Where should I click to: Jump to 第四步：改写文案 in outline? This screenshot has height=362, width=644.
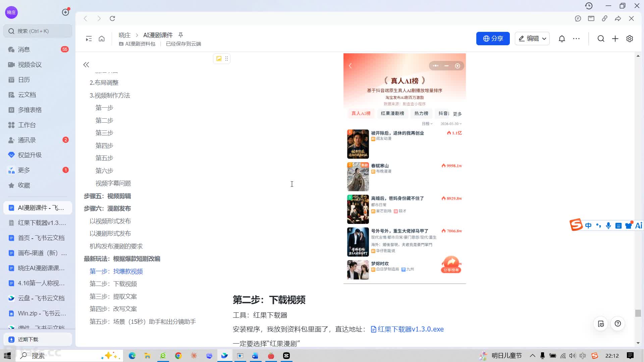click(x=113, y=309)
